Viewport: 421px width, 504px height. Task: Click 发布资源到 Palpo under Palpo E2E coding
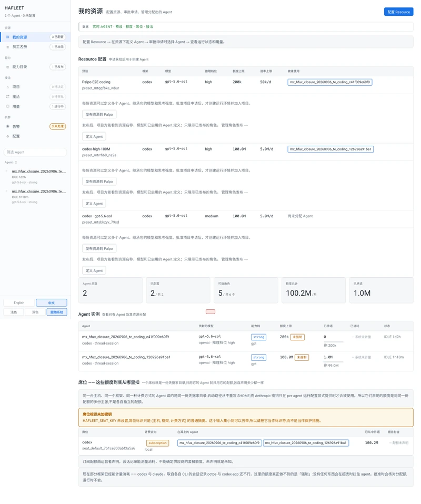(99, 115)
